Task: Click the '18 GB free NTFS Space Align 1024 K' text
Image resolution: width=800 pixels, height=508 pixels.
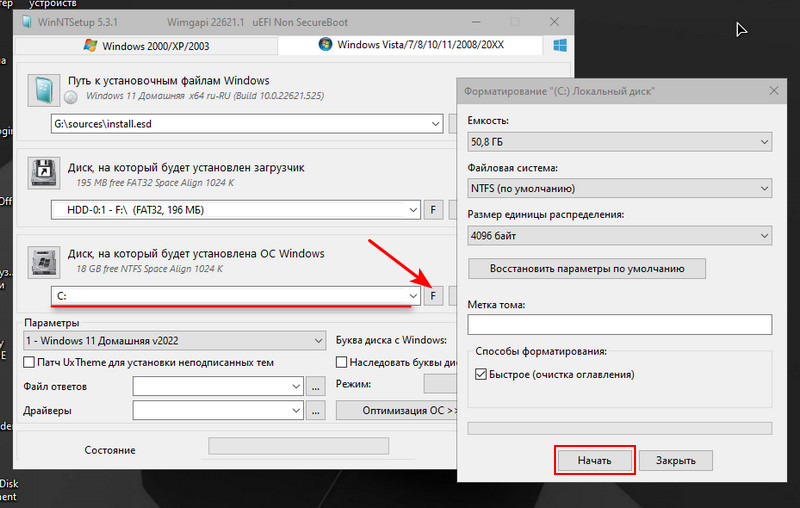Action: [x=149, y=269]
